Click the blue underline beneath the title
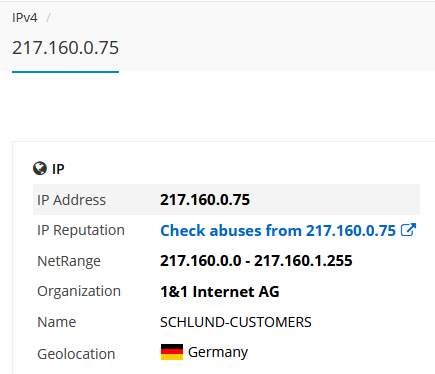Image resolution: width=435 pixels, height=374 pixels. click(65, 71)
